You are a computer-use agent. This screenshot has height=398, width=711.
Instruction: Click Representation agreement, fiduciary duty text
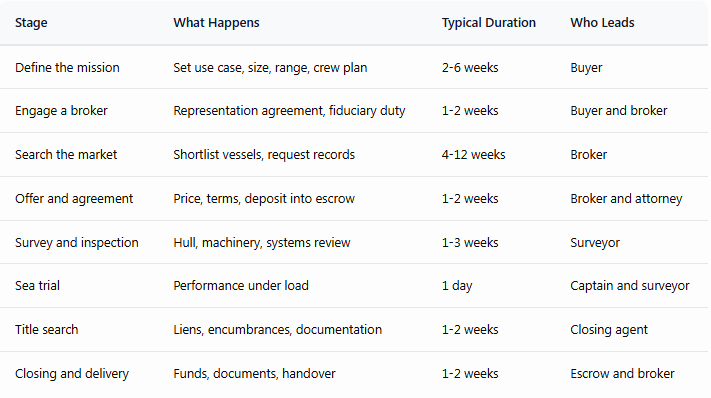click(289, 111)
